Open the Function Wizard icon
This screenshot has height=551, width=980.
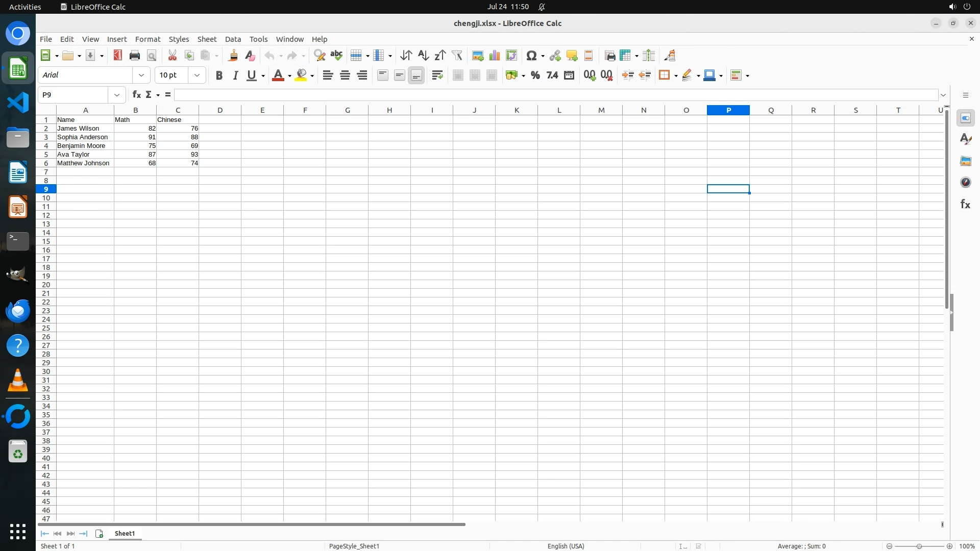[x=136, y=95]
